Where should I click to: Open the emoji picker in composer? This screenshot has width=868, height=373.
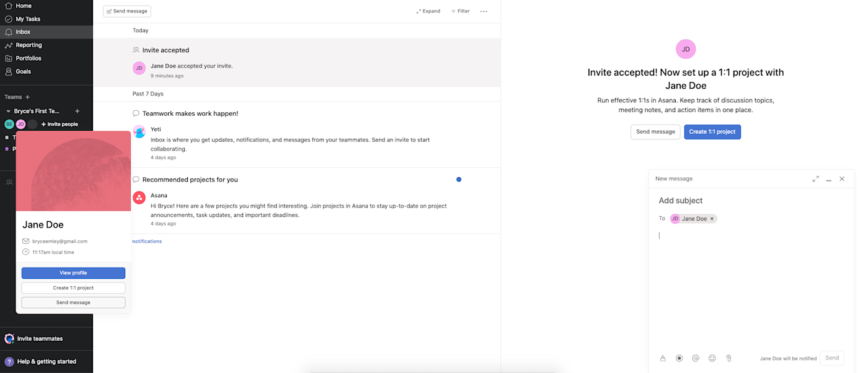pyautogui.click(x=712, y=358)
